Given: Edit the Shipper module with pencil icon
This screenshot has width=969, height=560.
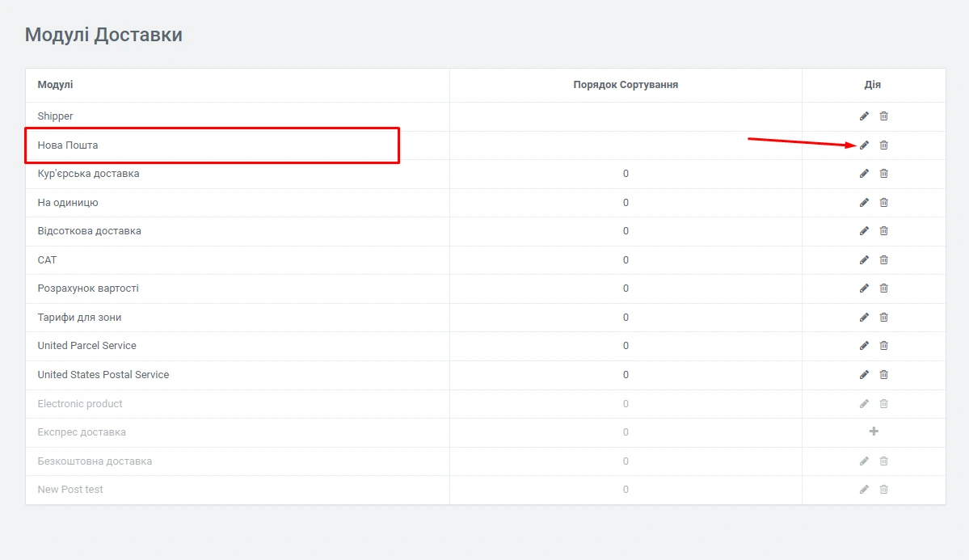Looking at the screenshot, I should [x=864, y=116].
